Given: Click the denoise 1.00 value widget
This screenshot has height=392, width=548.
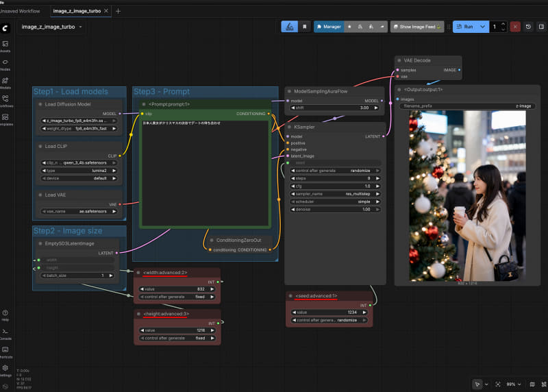Looking at the screenshot, I should [x=335, y=209].
